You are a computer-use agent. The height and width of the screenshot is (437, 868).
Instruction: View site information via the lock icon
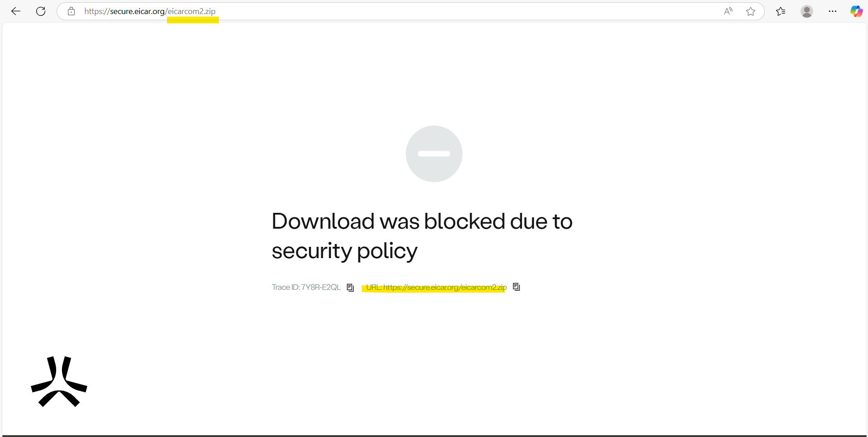[x=71, y=11]
